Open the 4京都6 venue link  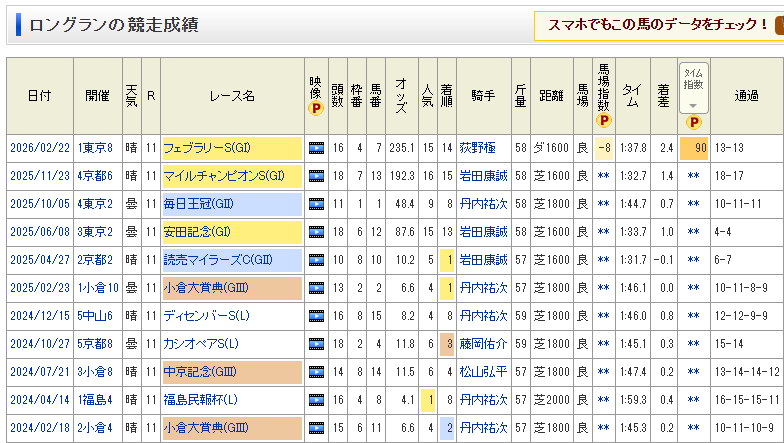point(95,176)
